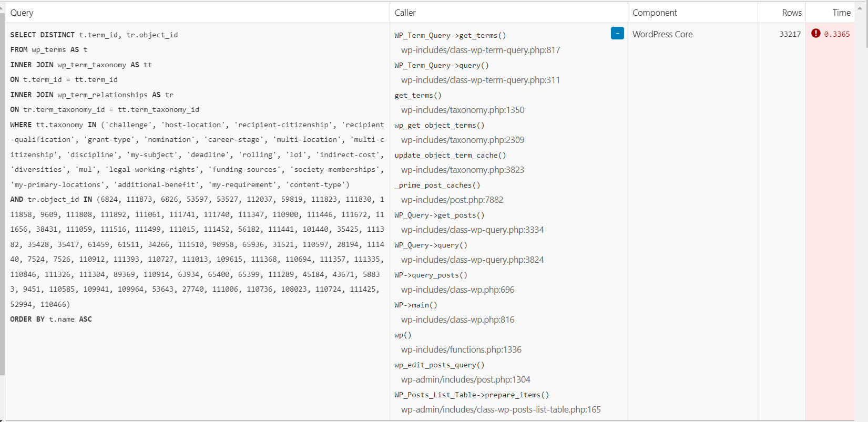
Task: Click update_object_term_cache() caller entry
Action: pyautogui.click(x=450, y=155)
